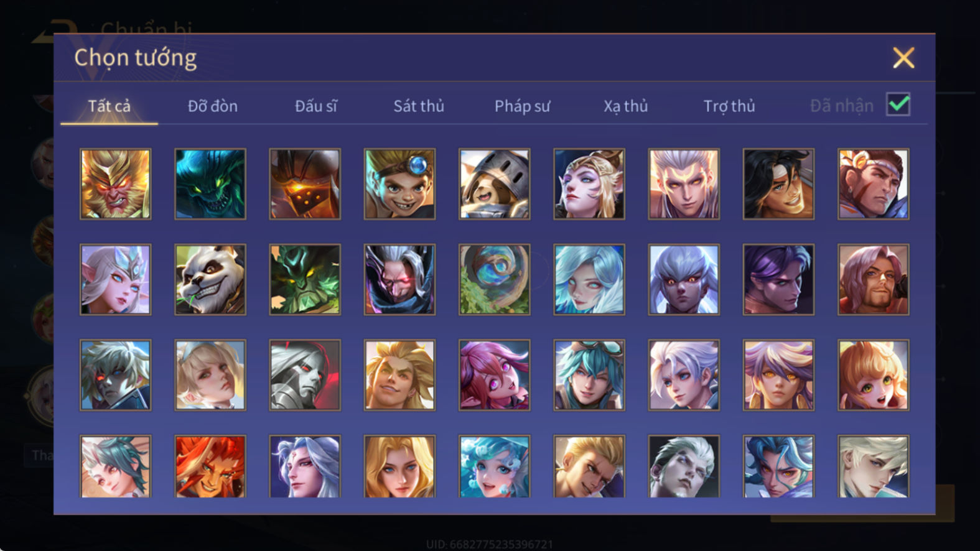Pick the green tree monster hero portrait
The image size is (980, 551).
(x=305, y=280)
